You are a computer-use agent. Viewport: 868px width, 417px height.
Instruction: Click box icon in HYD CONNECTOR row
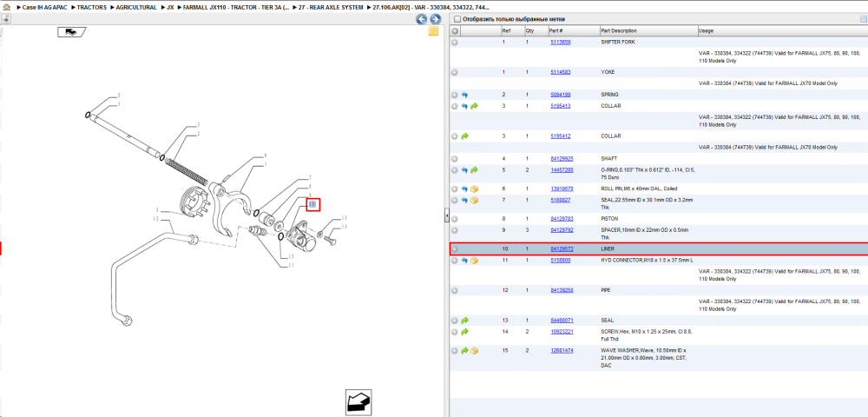(475, 261)
